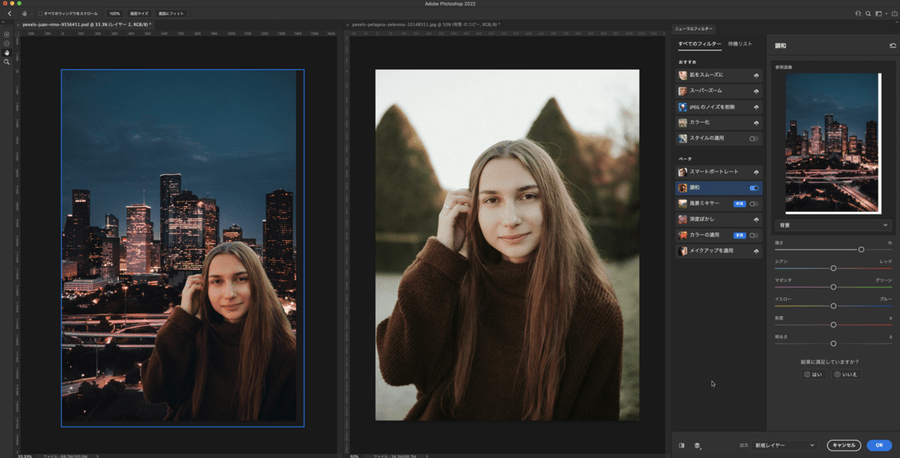The image size is (900, 458).
Task: Select the Zoom magnifier tool
Action: pos(6,62)
